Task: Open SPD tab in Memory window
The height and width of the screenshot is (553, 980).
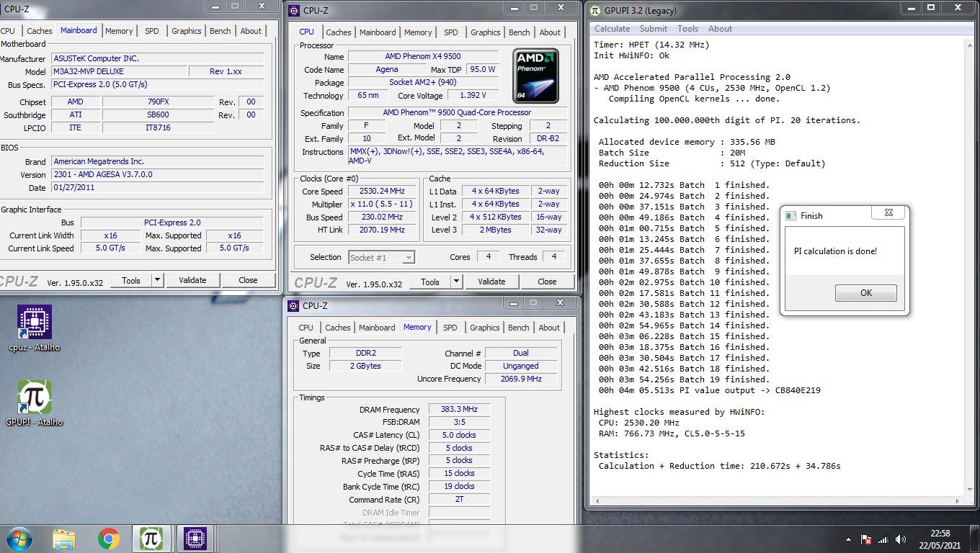Action: coord(450,328)
